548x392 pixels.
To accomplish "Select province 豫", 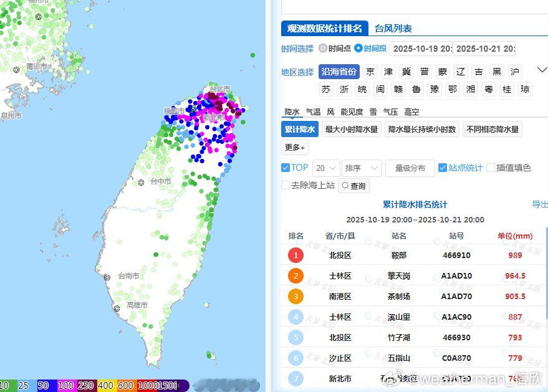I will (435, 90).
